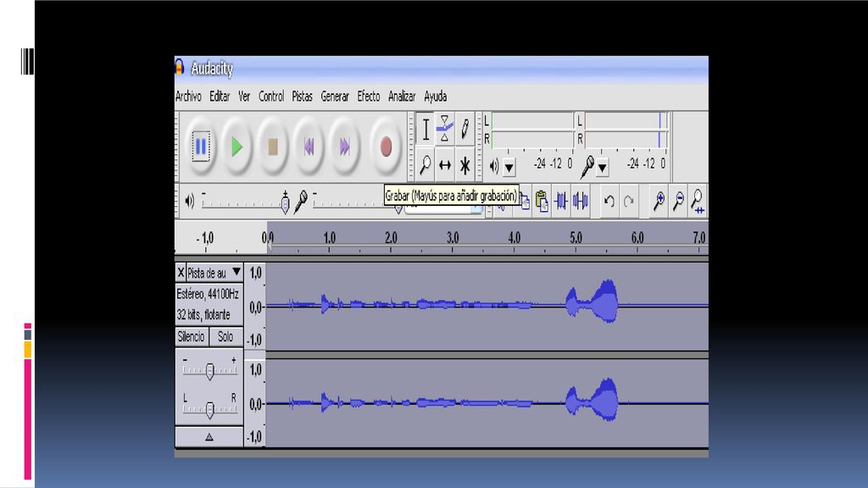The width and height of the screenshot is (868, 488).
Task: Open the 'Pista de au' track menu
Action: [x=214, y=272]
